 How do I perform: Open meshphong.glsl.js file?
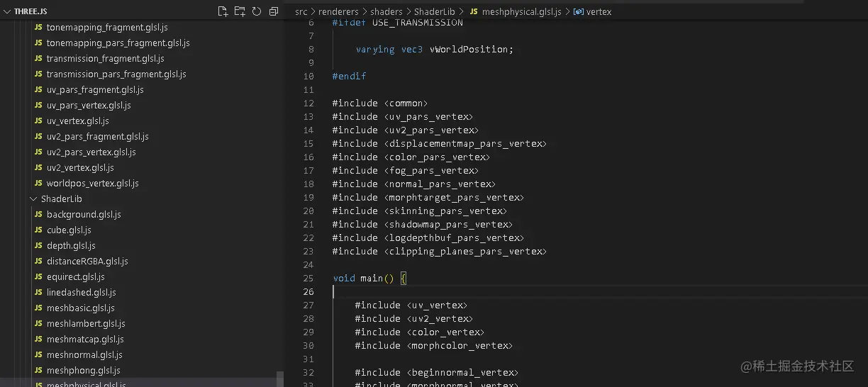[84, 371]
